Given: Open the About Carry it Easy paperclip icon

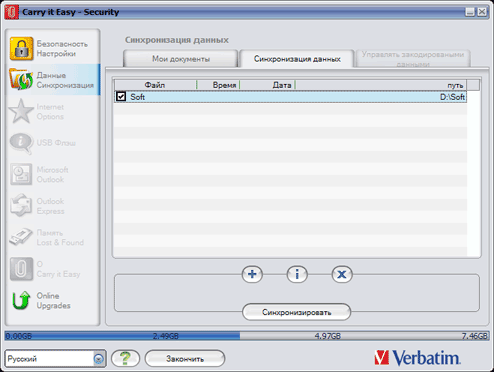Looking at the screenshot, I should [x=21, y=269].
